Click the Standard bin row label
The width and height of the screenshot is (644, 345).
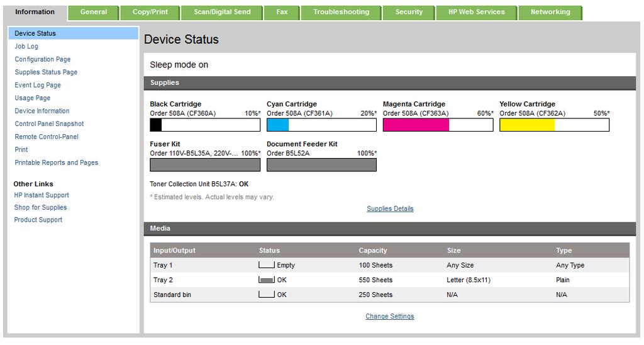pos(172,295)
